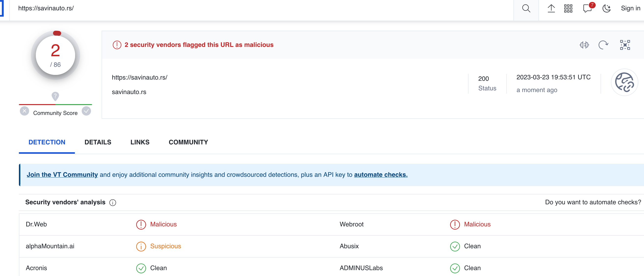Click the savinauto.rs domain text
Image resolution: width=644 pixels, height=276 pixels.
(129, 92)
